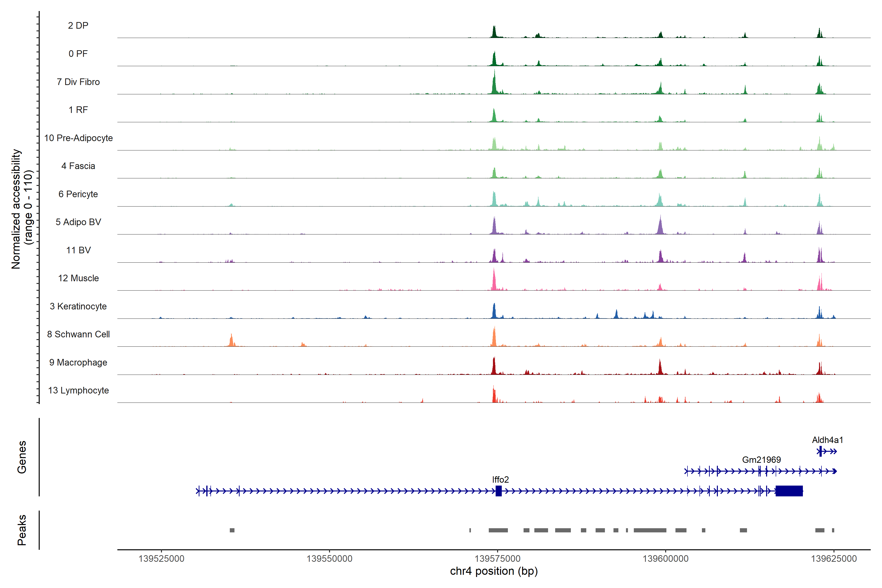Select the 2 DP track label
Image resolution: width=882 pixels, height=588 pixels.
tap(78, 25)
